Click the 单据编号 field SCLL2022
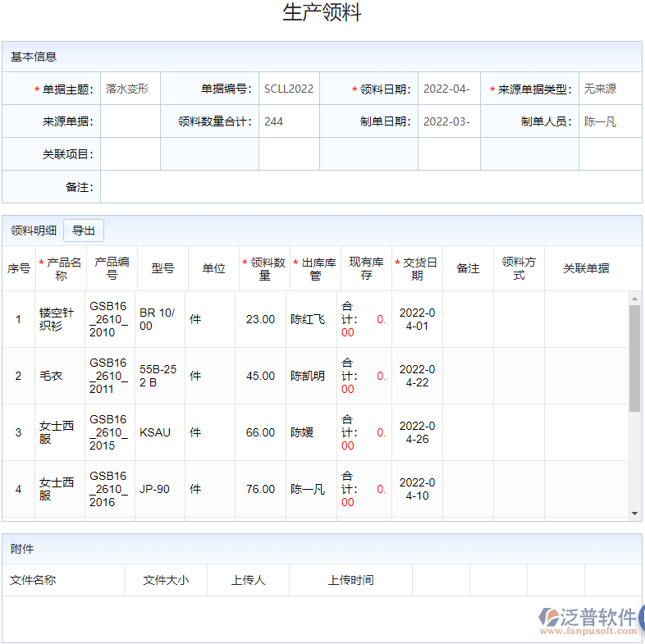The width and height of the screenshot is (645, 644). (x=289, y=89)
